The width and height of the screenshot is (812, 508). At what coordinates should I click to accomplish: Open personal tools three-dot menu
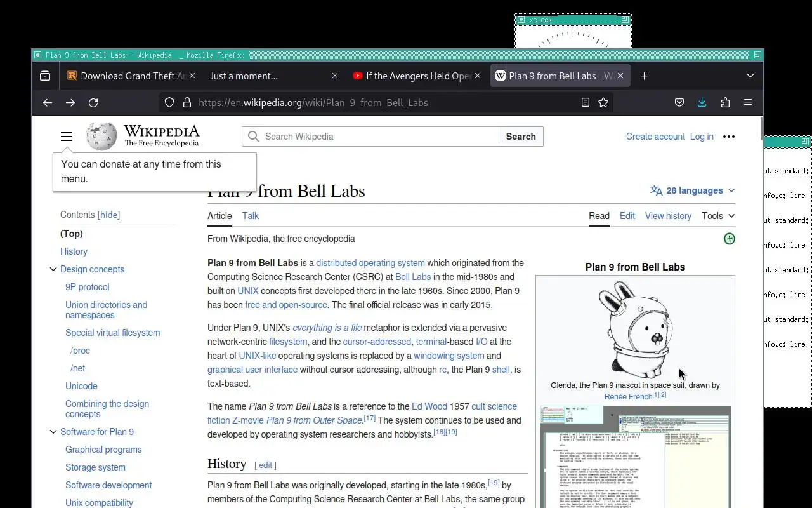pyautogui.click(x=729, y=137)
